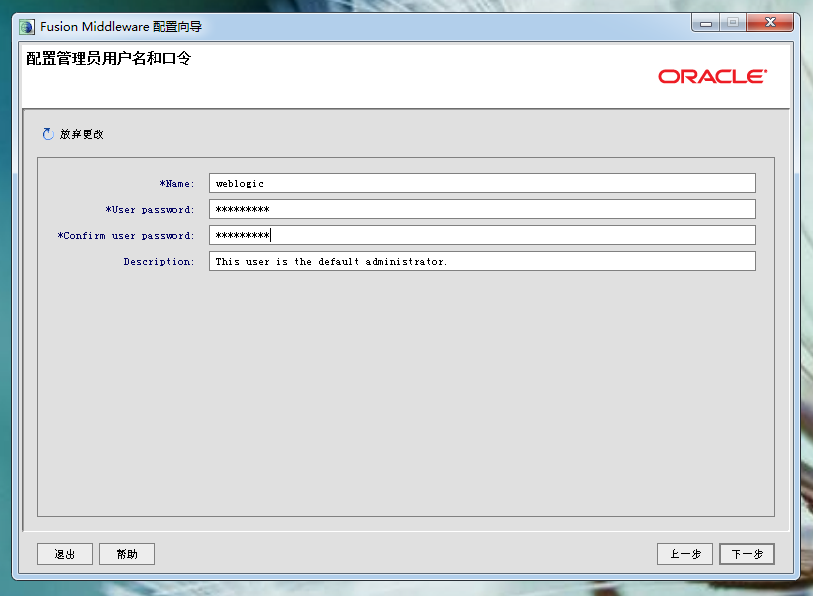Click the *Name: field label

click(x=177, y=184)
